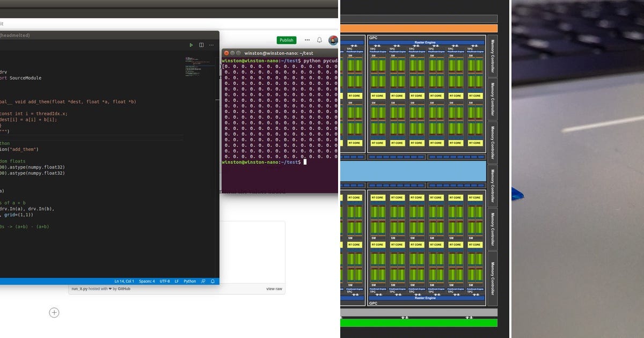Click the plus add-content circle button

pos(54,312)
